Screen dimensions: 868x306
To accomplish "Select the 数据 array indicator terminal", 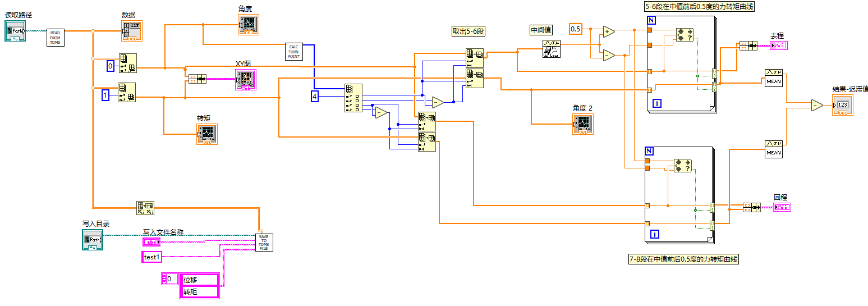I will [132, 31].
